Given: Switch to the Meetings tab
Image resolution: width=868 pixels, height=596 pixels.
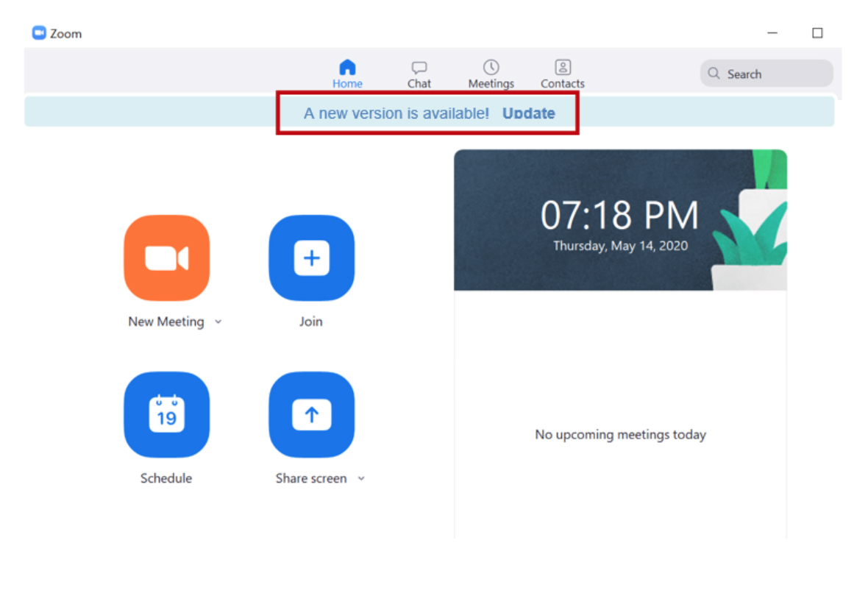Looking at the screenshot, I should click(x=490, y=74).
